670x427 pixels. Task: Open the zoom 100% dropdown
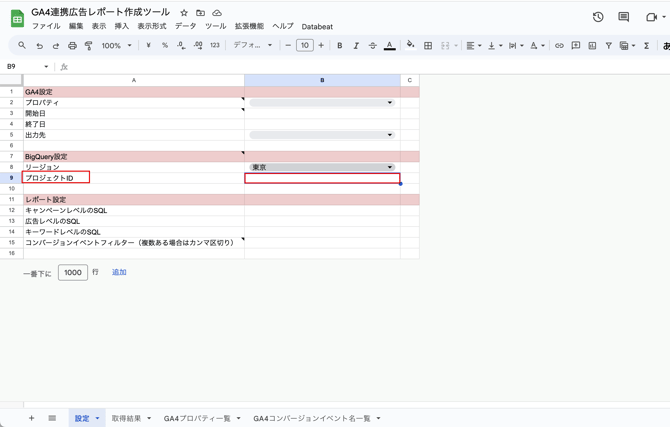116,45
